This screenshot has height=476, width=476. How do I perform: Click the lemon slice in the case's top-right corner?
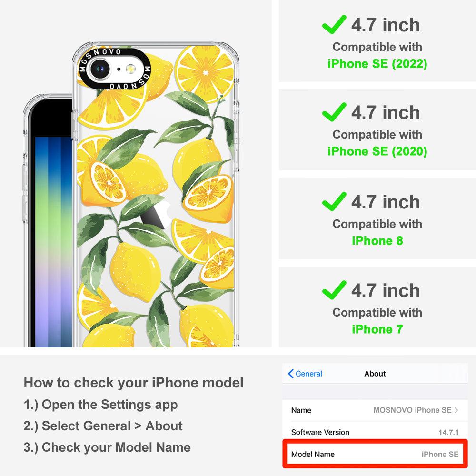coord(205,70)
